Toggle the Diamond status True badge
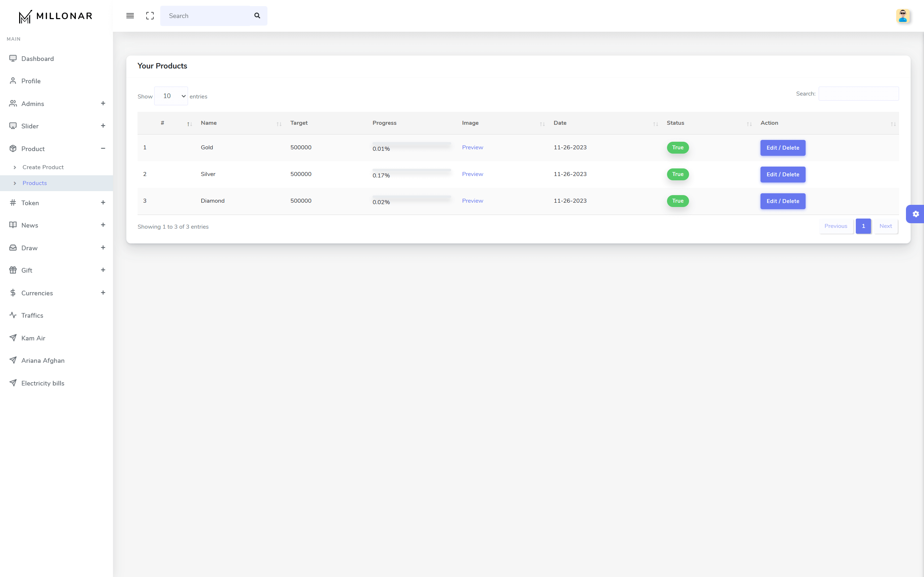This screenshot has height=577, width=924. tap(677, 201)
